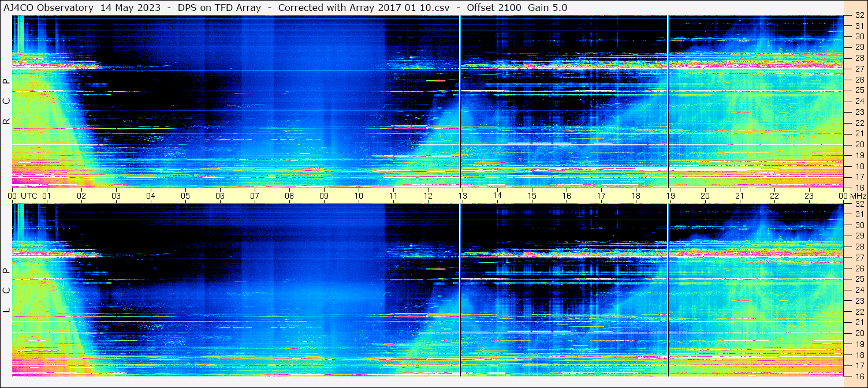Click the 13 hour label on UTC axis
The width and height of the screenshot is (868, 388).
coord(463,196)
